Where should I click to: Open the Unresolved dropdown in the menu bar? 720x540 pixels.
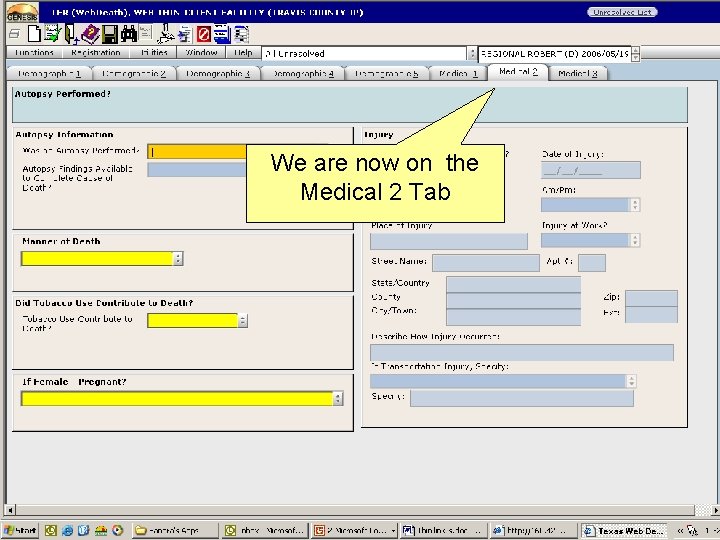pos(472,54)
